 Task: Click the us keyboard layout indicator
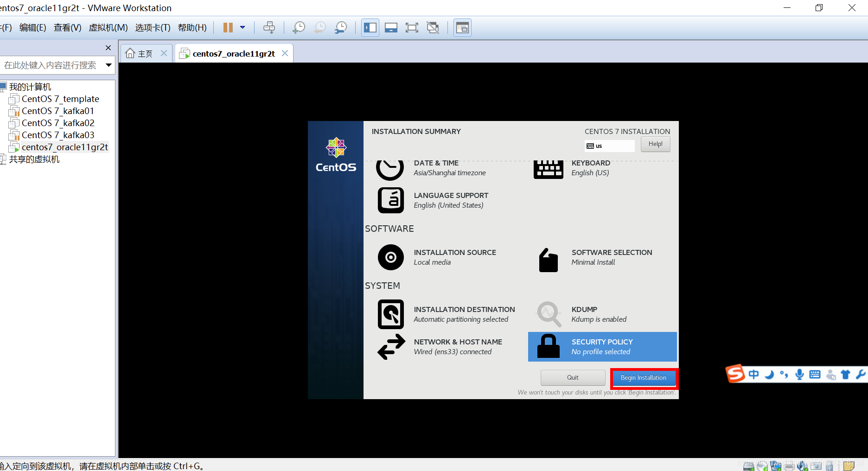click(x=609, y=146)
